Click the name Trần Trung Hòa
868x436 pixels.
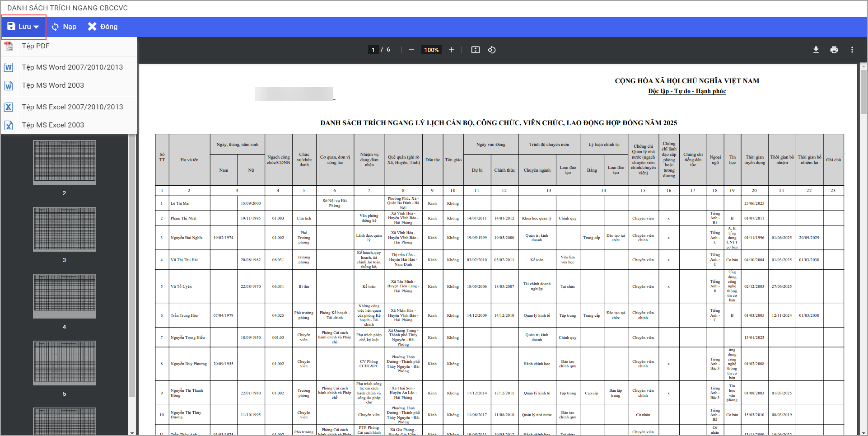pyautogui.click(x=184, y=315)
